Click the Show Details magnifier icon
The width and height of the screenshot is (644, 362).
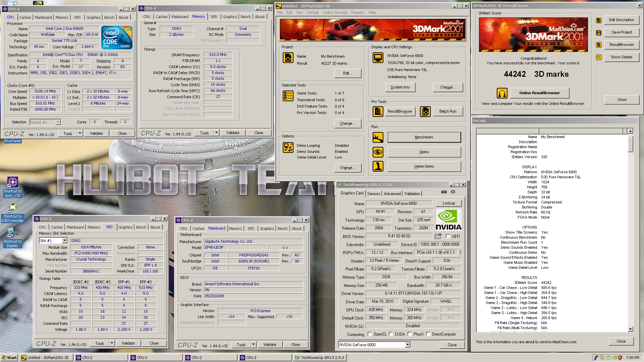(x=599, y=57)
